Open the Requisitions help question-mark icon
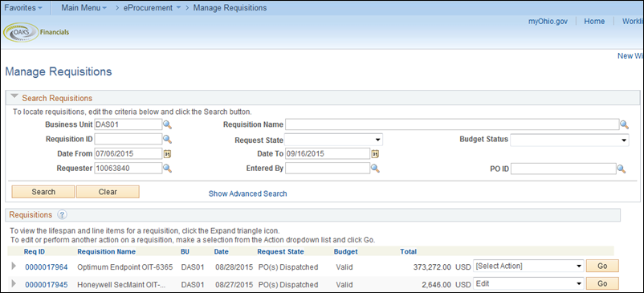644x293 pixels. [62, 214]
